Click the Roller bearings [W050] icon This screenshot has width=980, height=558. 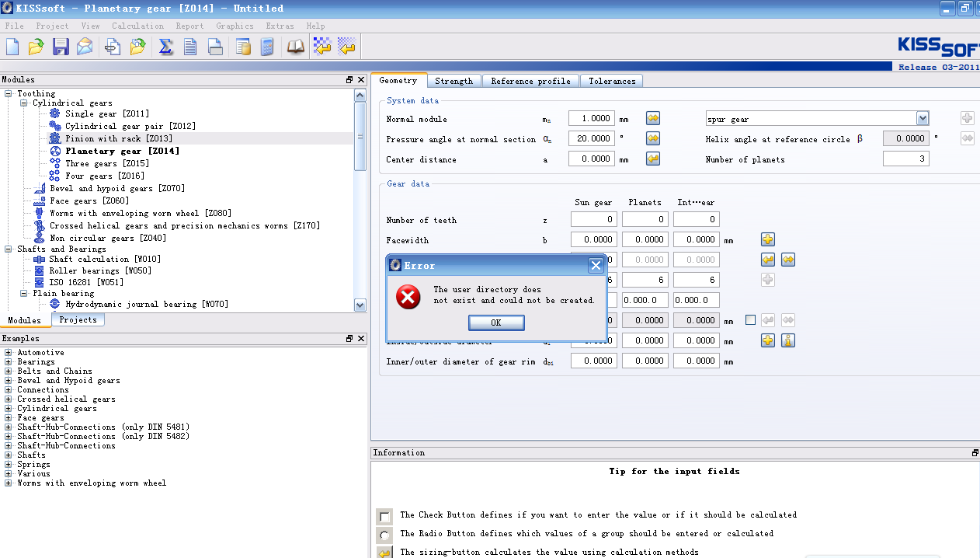(x=40, y=270)
